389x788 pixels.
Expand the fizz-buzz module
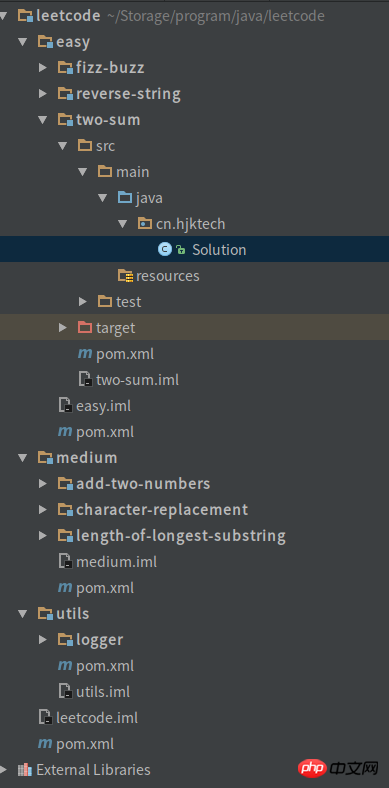click(43, 67)
